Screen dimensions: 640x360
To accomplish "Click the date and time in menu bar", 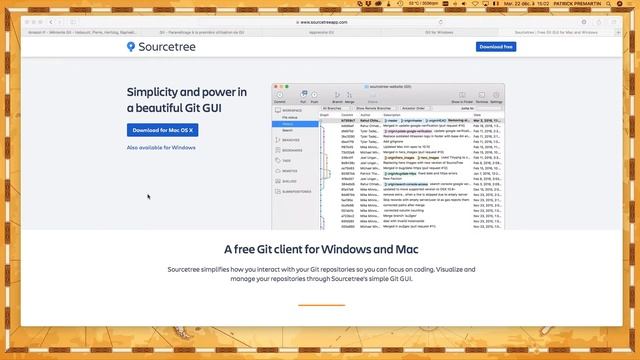I will pyautogui.click(x=527, y=4).
